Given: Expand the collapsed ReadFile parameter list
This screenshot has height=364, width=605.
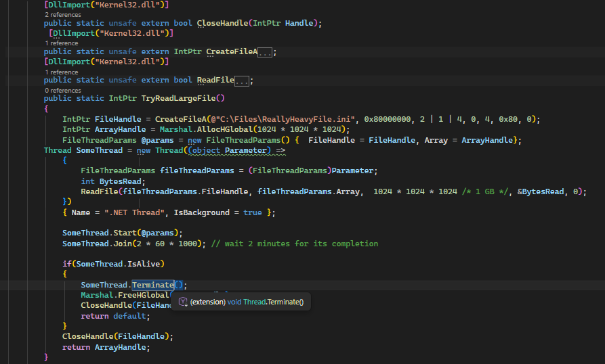Looking at the screenshot, I should click(242, 81).
